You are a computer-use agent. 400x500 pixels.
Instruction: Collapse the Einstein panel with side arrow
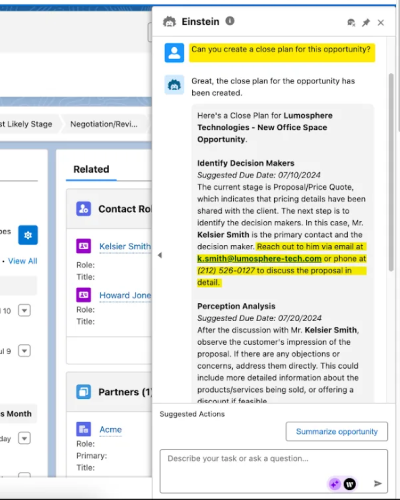(x=160, y=255)
